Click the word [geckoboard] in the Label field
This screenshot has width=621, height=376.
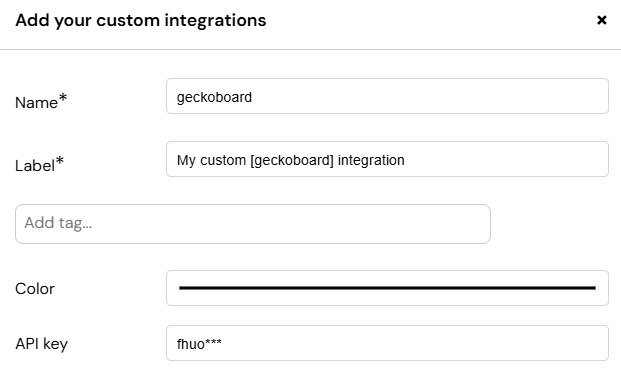point(292,160)
